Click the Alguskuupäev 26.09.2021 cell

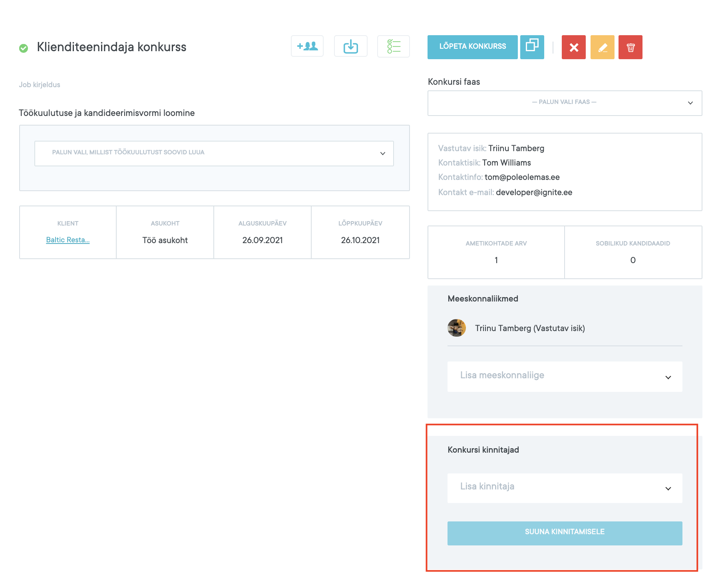(x=262, y=232)
